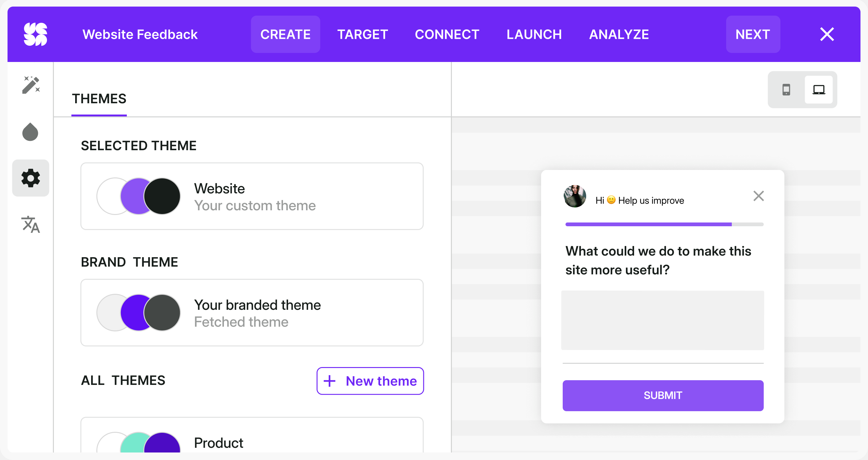868x460 pixels.
Task: Close the survey editor with X
Action: 827,34
